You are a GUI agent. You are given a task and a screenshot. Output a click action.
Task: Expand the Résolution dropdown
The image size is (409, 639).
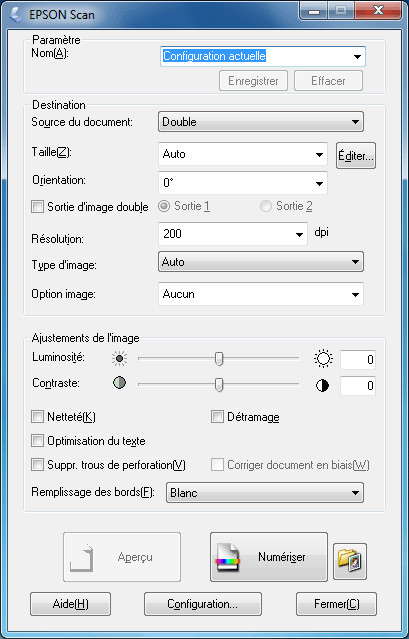click(x=233, y=234)
